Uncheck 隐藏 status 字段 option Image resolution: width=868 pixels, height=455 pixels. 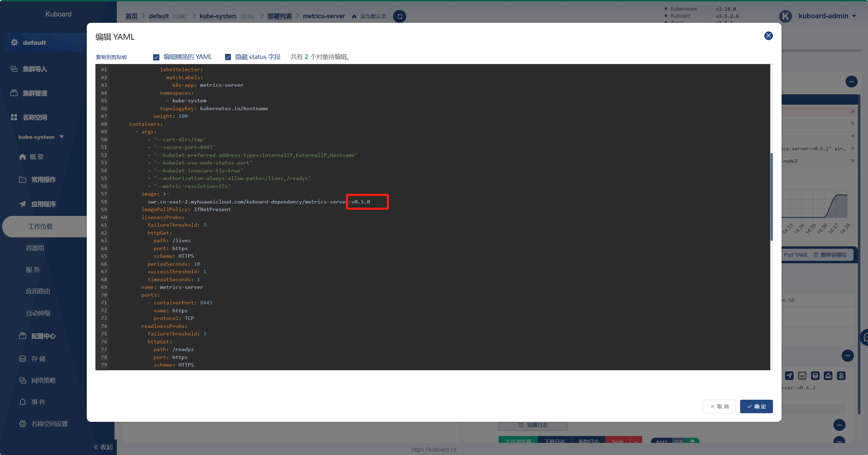tap(228, 57)
